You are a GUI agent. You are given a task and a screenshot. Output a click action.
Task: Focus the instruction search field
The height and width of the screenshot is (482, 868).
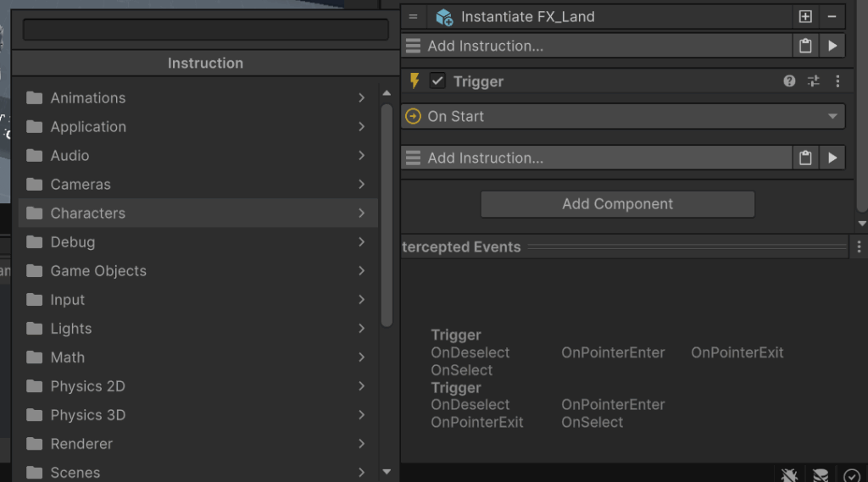[205, 30]
